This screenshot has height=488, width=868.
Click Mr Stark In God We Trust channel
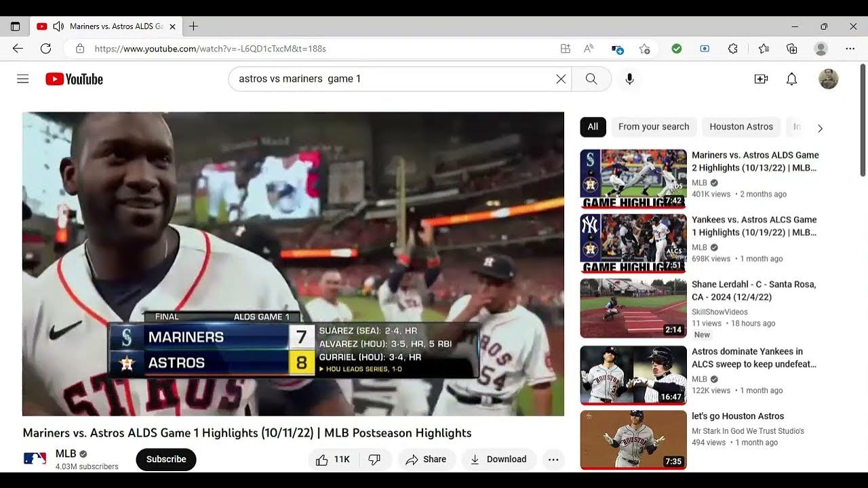coord(748,431)
